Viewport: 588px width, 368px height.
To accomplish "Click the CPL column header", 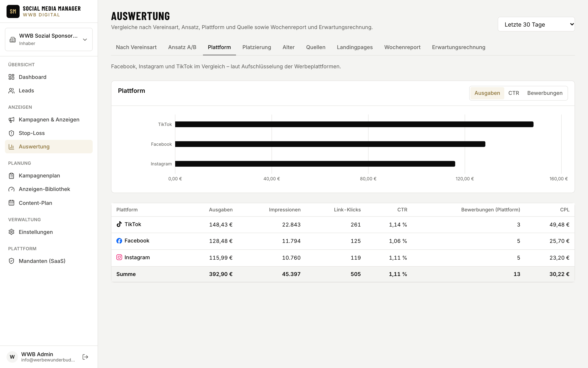I will click(565, 210).
